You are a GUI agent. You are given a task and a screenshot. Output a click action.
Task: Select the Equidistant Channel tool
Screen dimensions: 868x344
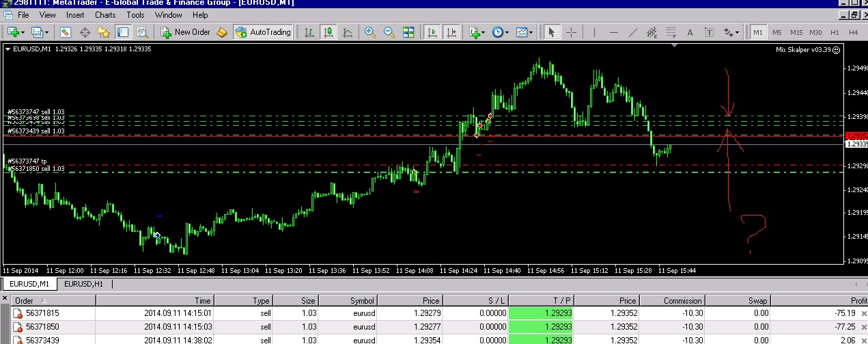point(652,31)
